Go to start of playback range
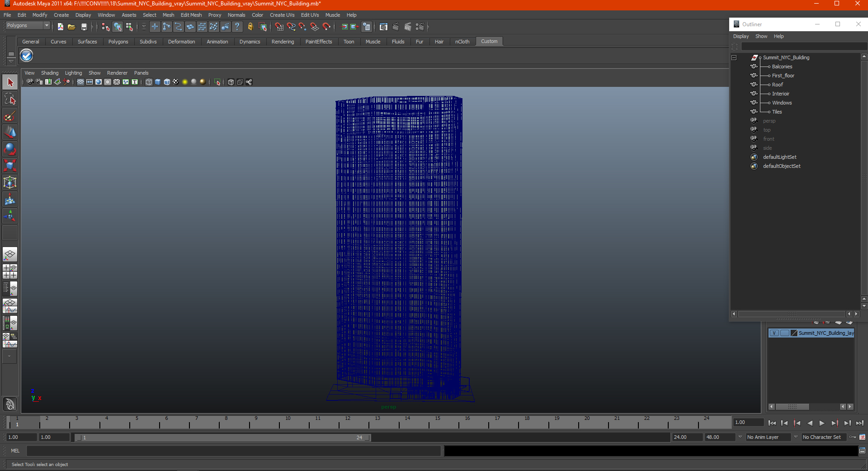This screenshot has width=868, height=471. 772,423
